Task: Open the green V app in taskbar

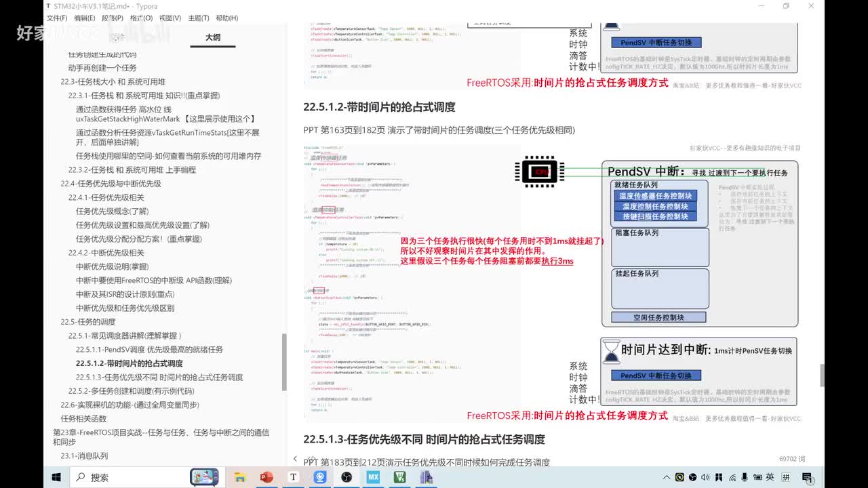Action: (x=400, y=477)
